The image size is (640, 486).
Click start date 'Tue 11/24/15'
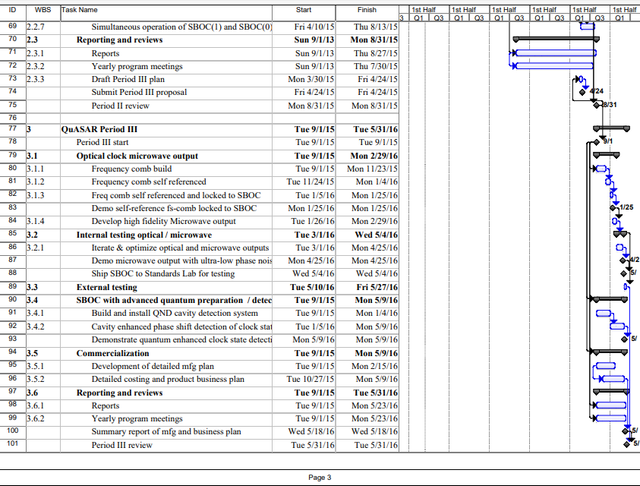(310, 182)
